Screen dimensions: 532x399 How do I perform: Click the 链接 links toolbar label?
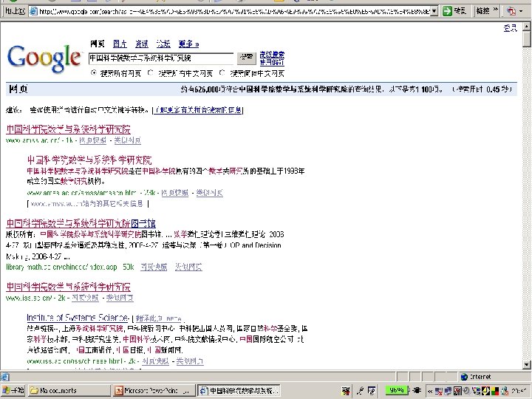point(482,11)
